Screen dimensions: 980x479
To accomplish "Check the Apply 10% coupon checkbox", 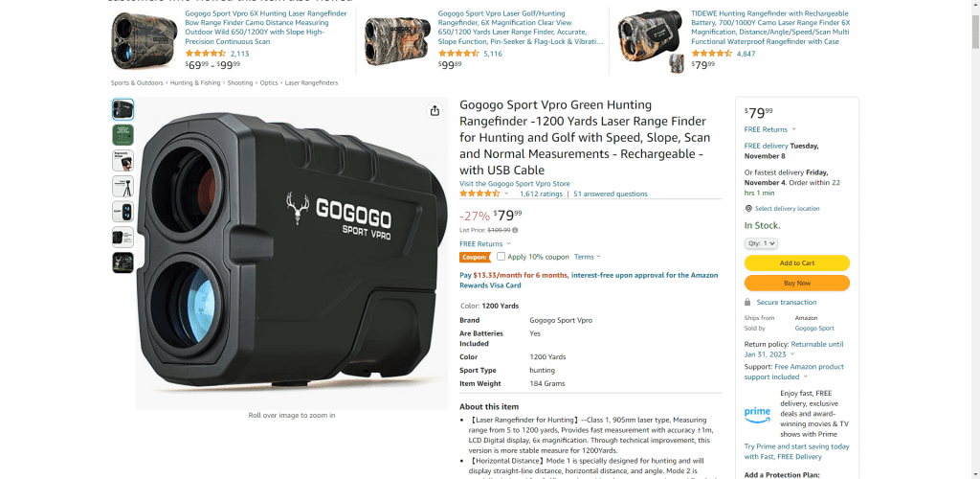I will pyautogui.click(x=501, y=257).
